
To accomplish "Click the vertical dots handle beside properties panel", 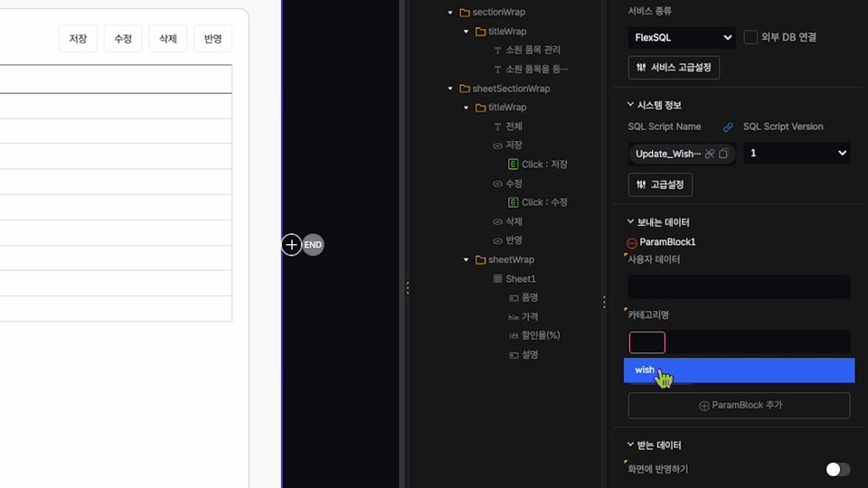I will (x=604, y=302).
